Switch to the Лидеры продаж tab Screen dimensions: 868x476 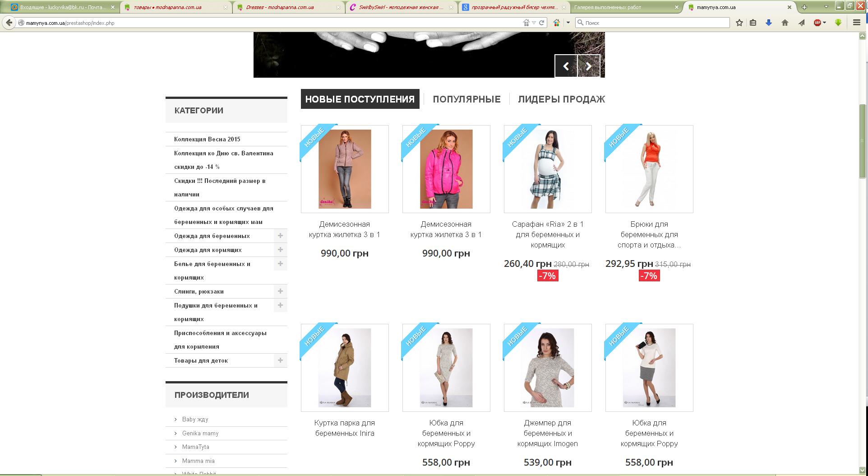pyautogui.click(x=561, y=99)
